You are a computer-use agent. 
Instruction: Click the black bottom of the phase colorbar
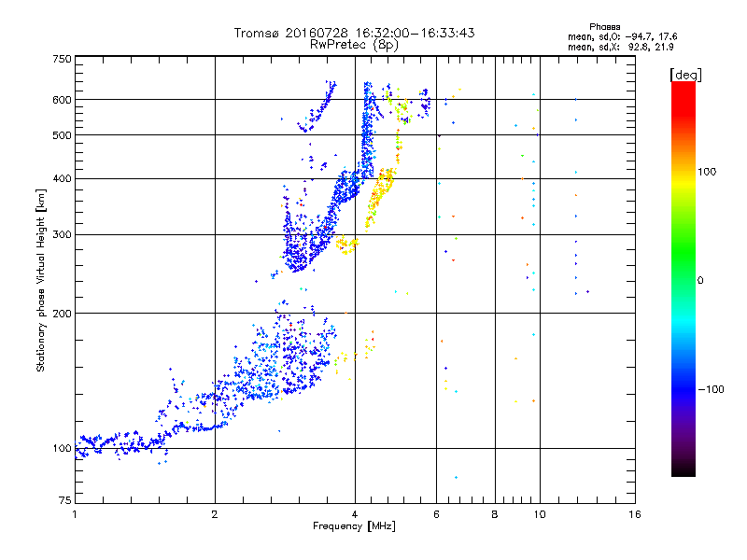684,469
